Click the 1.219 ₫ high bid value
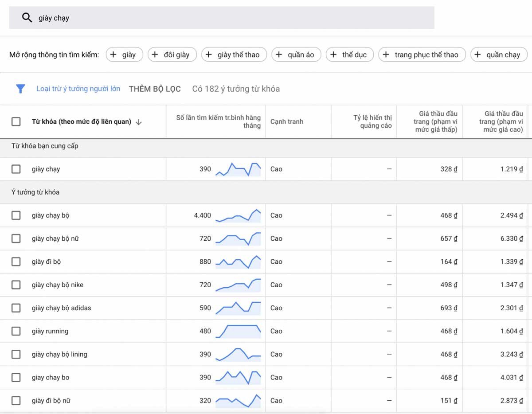 [512, 169]
